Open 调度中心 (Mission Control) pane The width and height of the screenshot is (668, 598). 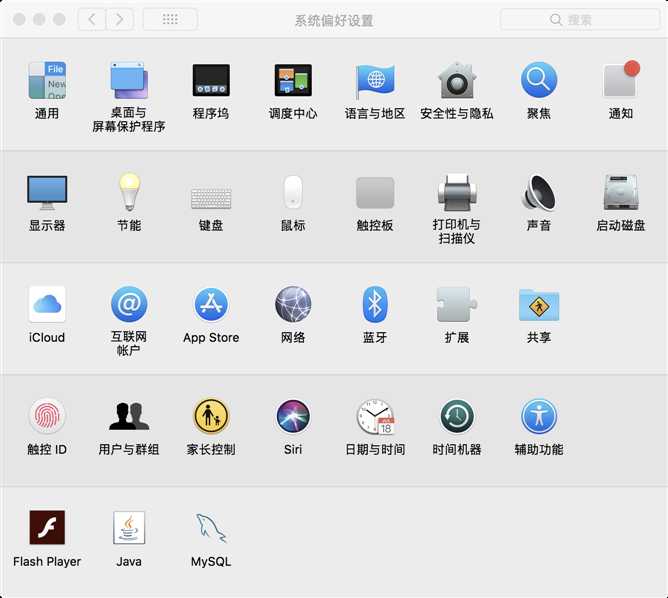pyautogui.click(x=293, y=81)
